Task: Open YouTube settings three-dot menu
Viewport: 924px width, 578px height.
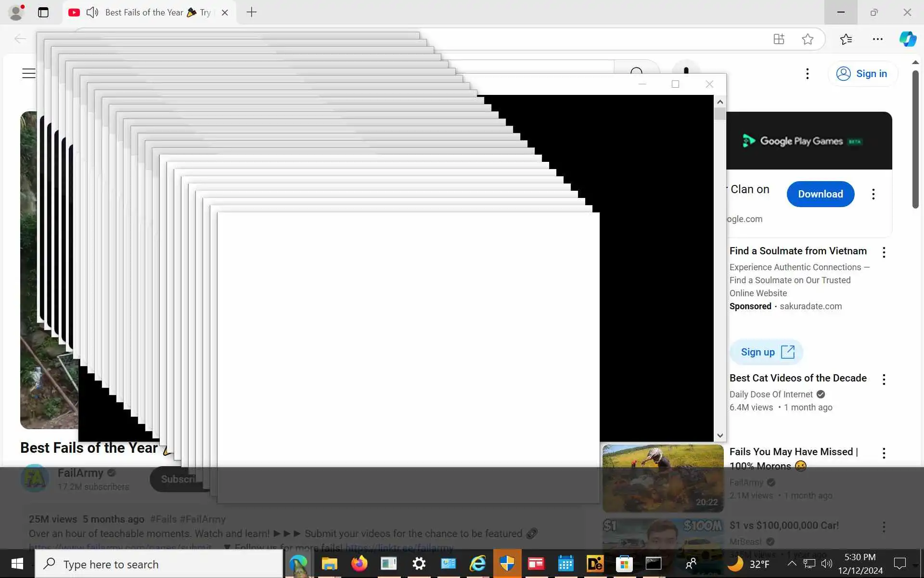Action: coord(808,74)
